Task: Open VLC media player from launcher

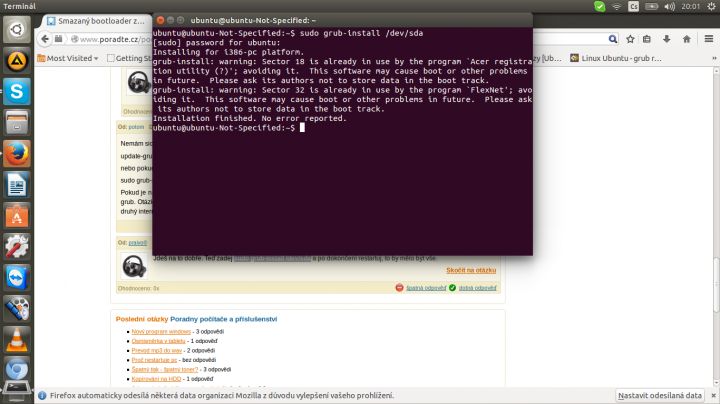Action: pyautogui.click(x=17, y=340)
